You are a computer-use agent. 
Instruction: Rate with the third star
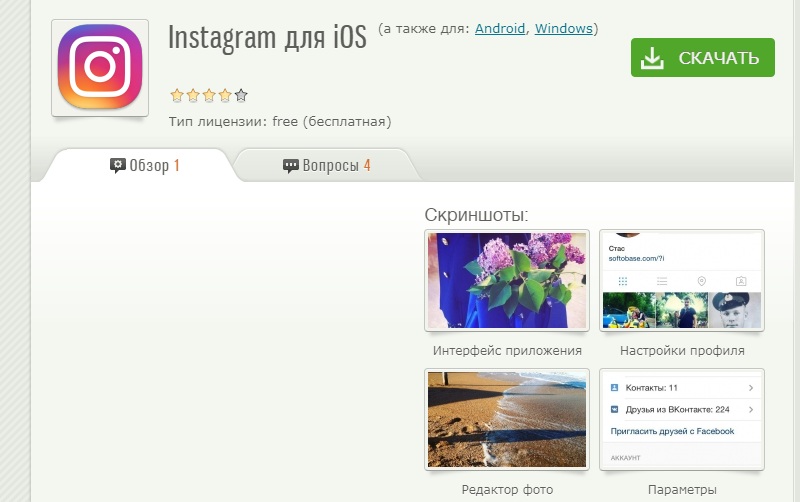209,95
